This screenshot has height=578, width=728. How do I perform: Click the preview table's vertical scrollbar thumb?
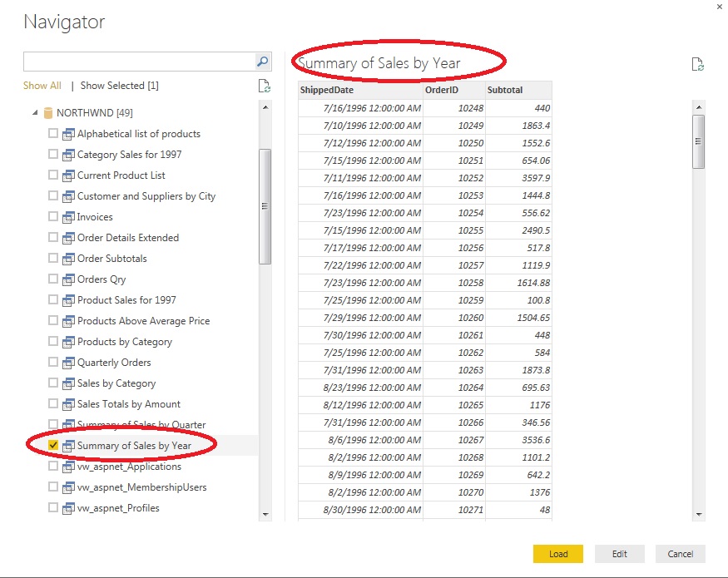[699, 141]
